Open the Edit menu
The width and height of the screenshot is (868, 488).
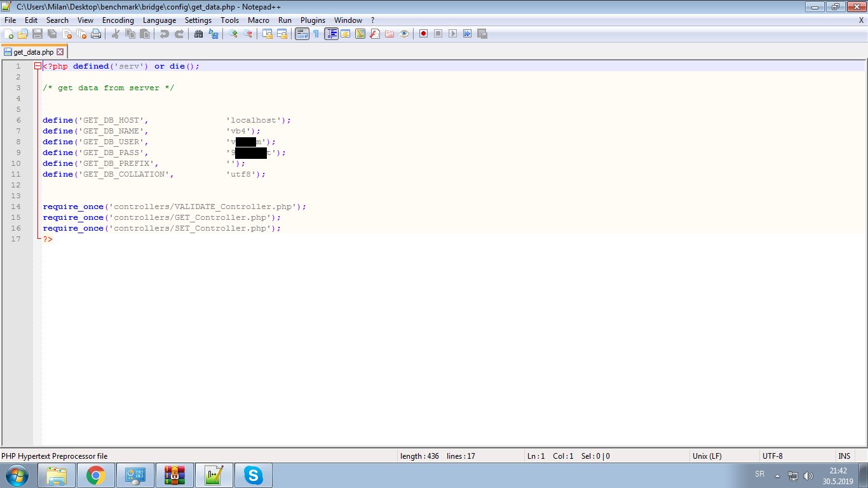coord(31,20)
